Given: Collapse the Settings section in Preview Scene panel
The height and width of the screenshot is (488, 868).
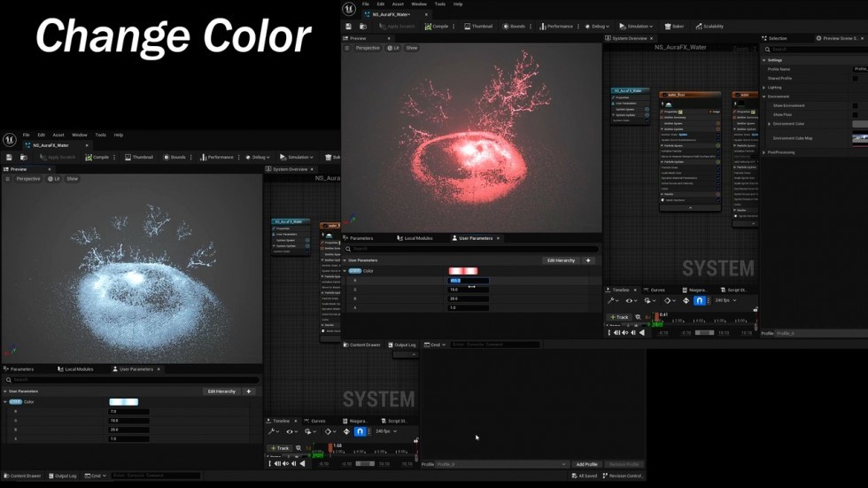Looking at the screenshot, I should (x=764, y=60).
